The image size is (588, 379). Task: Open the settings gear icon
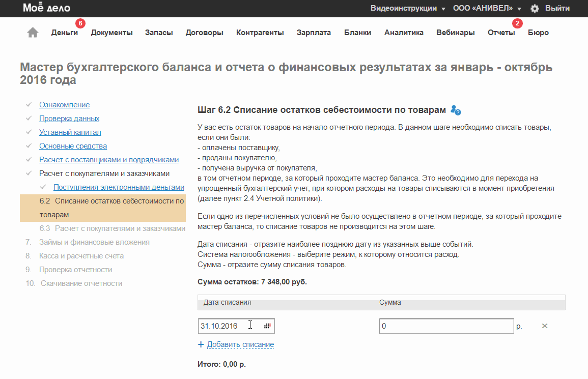tap(535, 9)
